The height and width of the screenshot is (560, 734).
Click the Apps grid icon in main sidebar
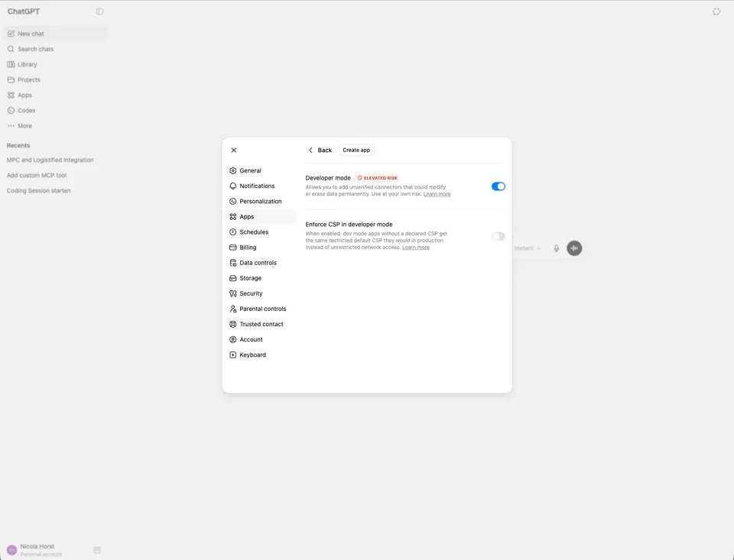pyautogui.click(x=11, y=95)
